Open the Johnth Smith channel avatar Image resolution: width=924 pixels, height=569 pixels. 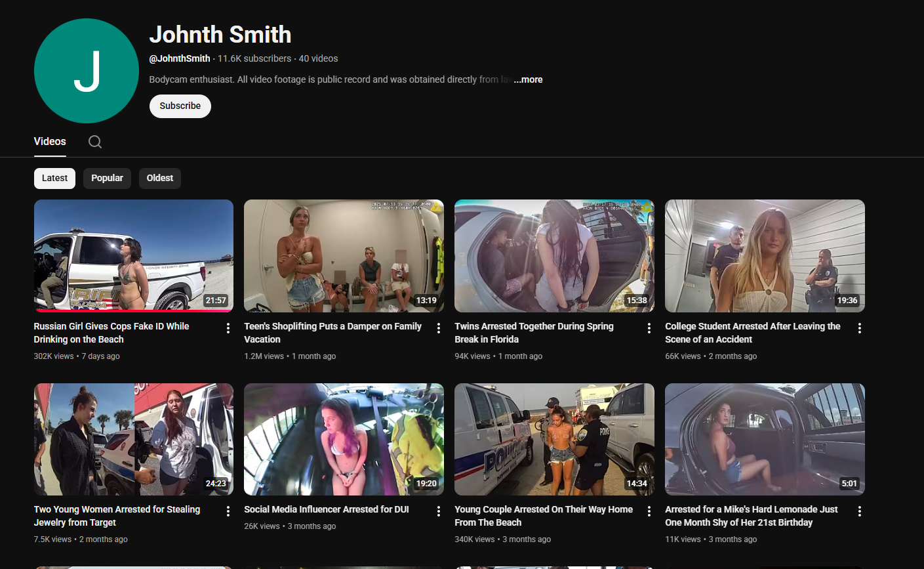(87, 71)
